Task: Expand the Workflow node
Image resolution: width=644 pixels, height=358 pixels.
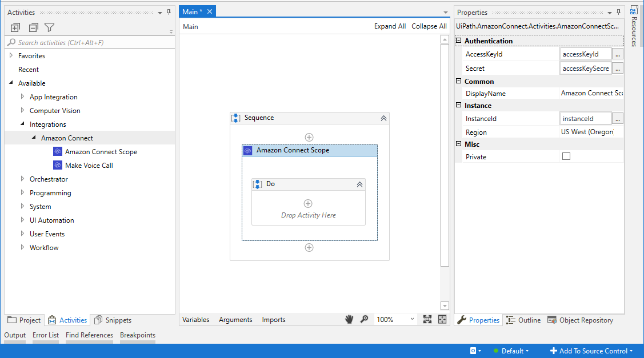Action: coord(23,247)
